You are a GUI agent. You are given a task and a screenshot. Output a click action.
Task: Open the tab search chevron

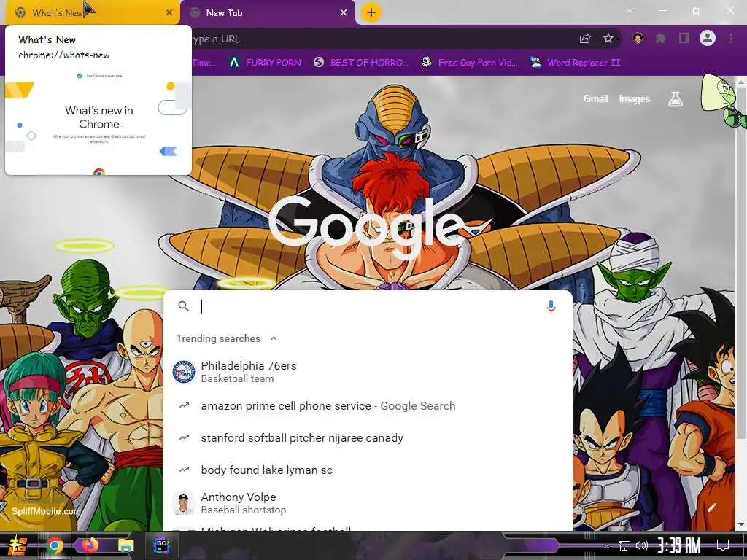pos(630,10)
